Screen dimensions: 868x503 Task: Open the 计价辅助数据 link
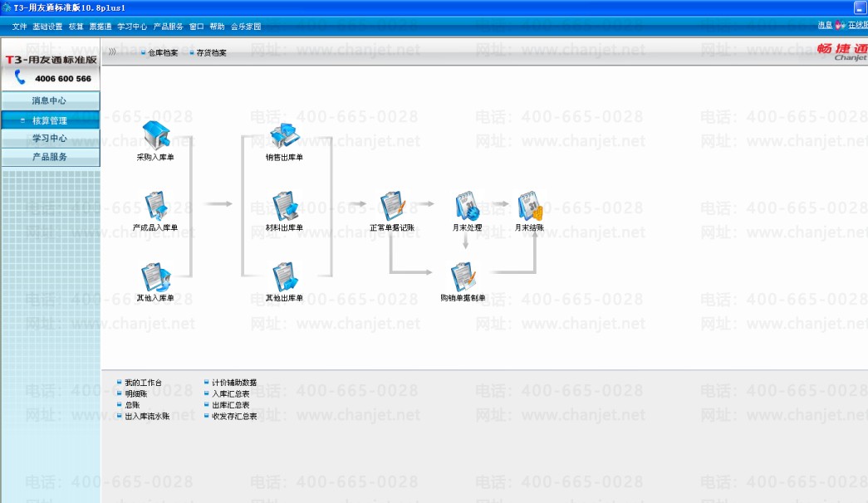click(x=234, y=383)
